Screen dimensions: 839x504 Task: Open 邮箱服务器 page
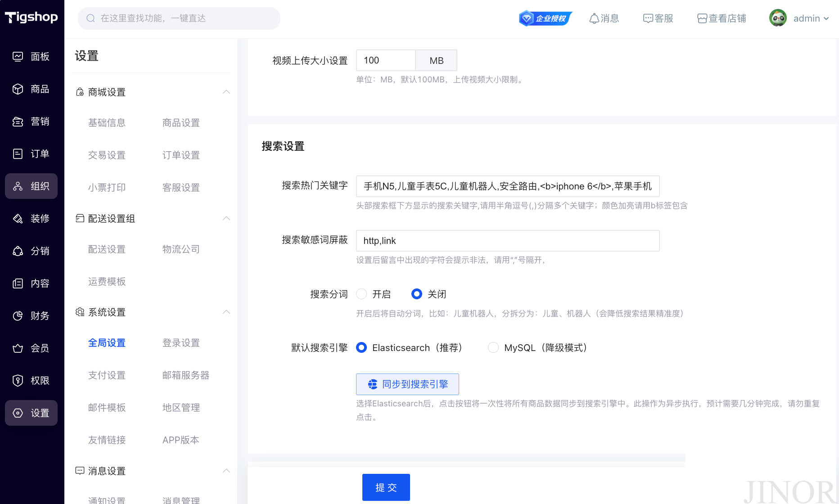[x=186, y=375]
